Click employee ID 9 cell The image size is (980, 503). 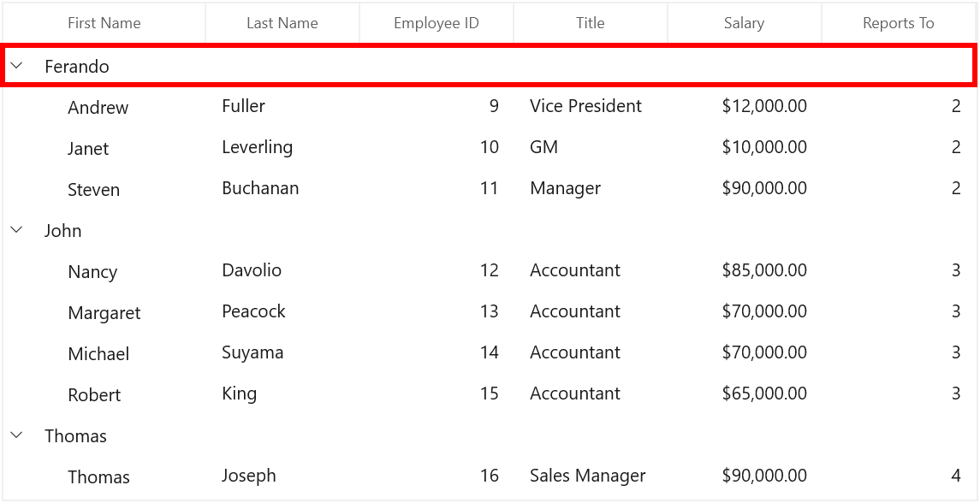tap(494, 105)
